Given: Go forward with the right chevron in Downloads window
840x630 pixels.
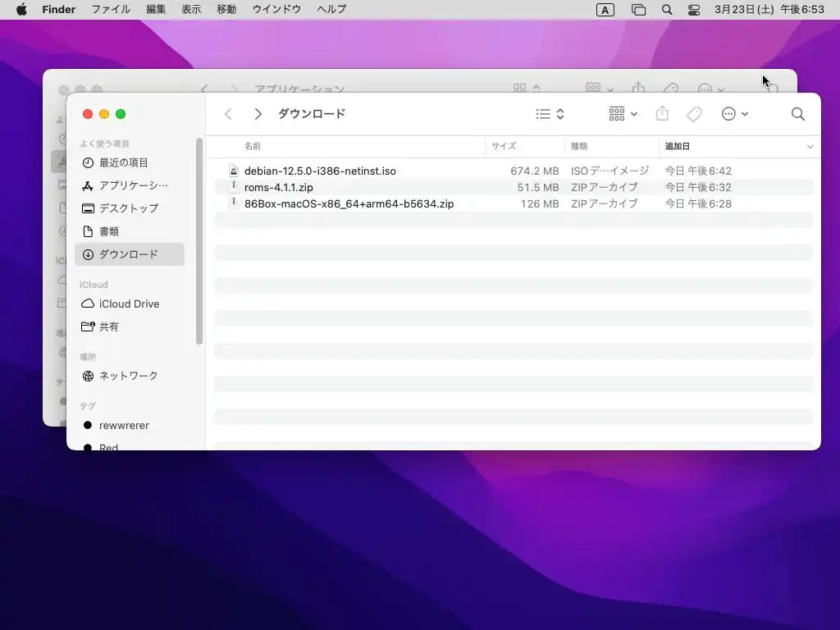Looking at the screenshot, I should 258,113.
